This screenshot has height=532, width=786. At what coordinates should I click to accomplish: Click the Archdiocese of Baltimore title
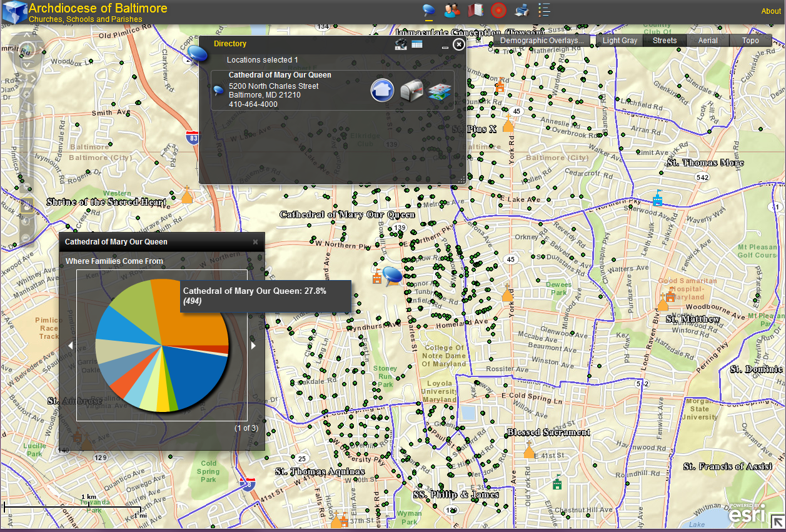pyautogui.click(x=98, y=8)
